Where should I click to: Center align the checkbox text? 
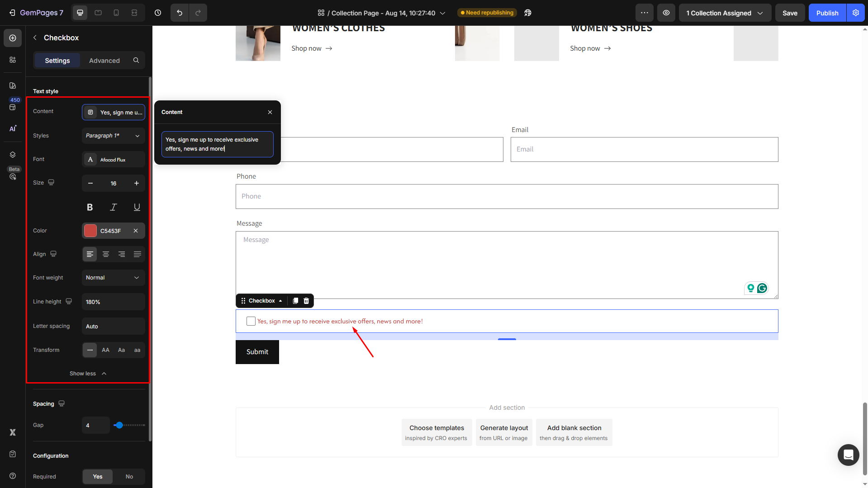106,254
